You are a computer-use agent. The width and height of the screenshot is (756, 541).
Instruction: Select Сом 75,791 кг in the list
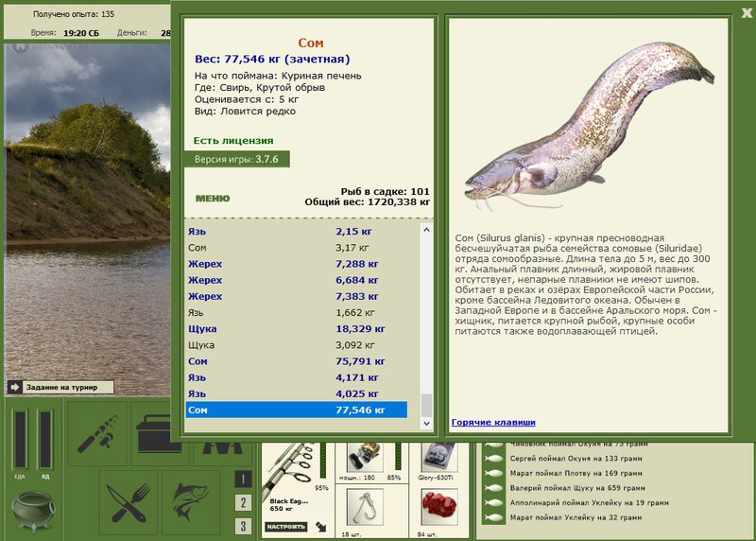coord(297,361)
